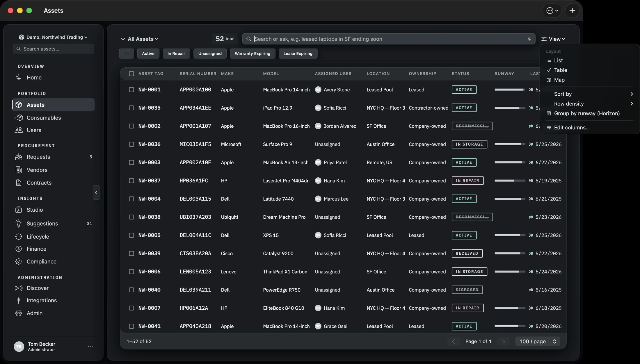
Task: Click the Search or ask input field
Action: pyautogui.click(x=389, y=39)
